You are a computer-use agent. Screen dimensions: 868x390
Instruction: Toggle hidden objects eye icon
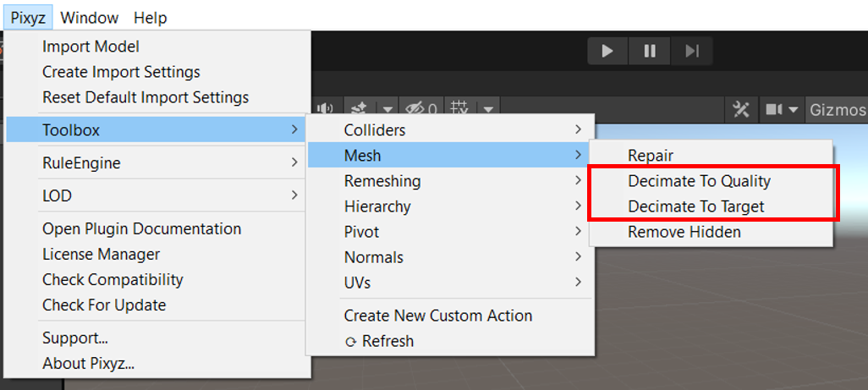[x=420, y=109]
